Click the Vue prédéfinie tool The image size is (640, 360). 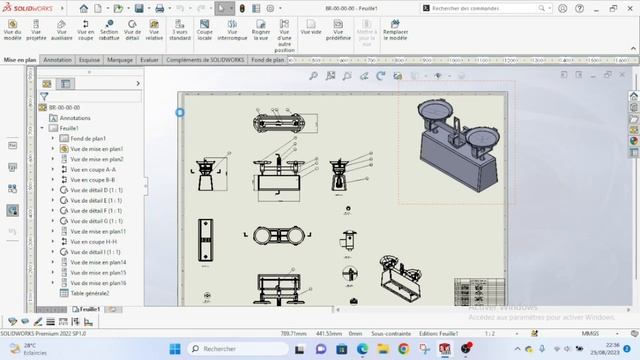[x=338, y=30]
